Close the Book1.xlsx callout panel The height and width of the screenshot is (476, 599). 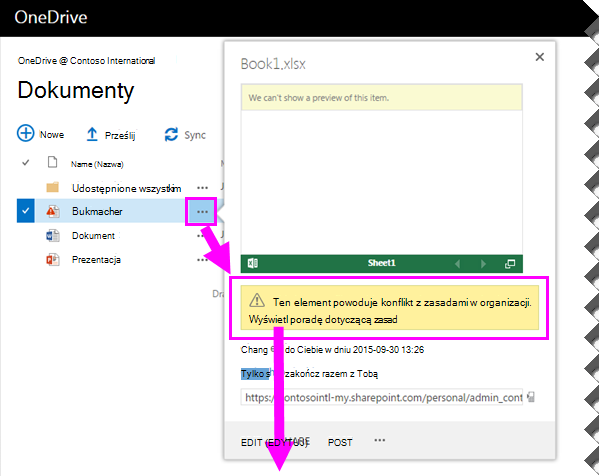[x=539, y=57]
